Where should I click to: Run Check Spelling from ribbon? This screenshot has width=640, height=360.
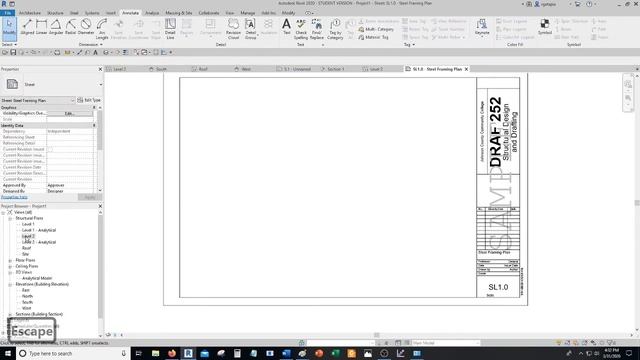point(301,29)
